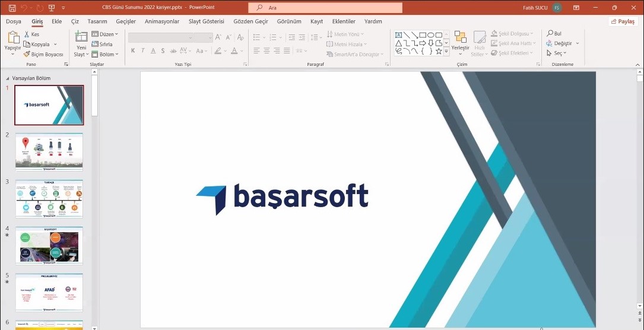The height and width of the screenshot is (330, 644).
Task: Open the Dosya menu
Action: pyautogui.click(x=14, y=21)
